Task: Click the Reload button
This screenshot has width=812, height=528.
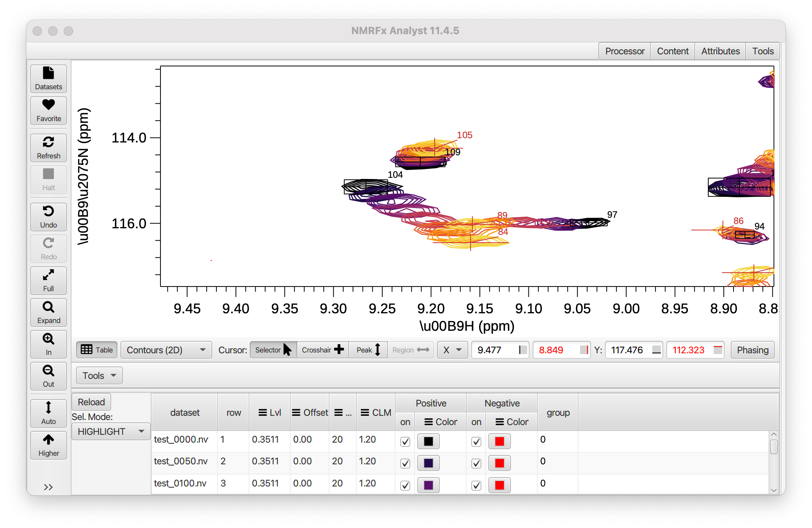Action: pyautogui.click(x=91, y=402)
